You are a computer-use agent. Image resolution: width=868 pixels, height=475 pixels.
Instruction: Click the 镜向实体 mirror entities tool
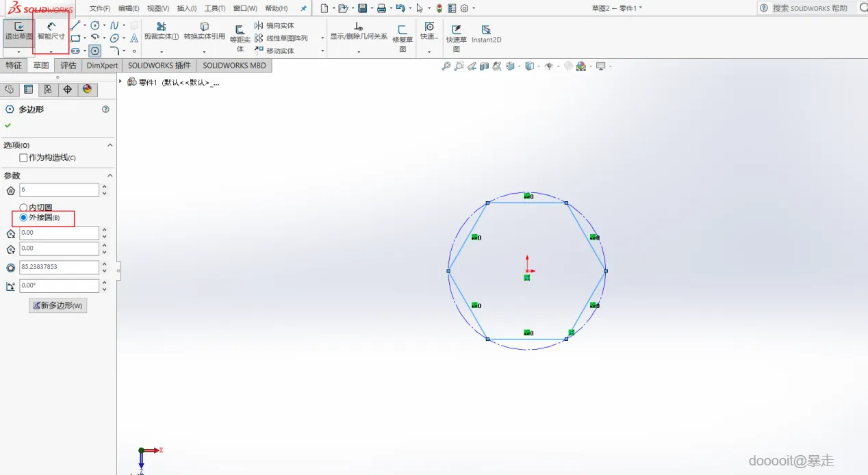279,26
